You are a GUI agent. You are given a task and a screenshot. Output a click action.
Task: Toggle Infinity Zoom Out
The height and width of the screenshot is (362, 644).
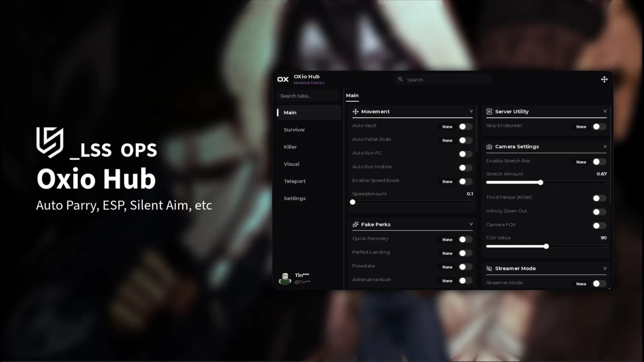[x=599, y=212]
